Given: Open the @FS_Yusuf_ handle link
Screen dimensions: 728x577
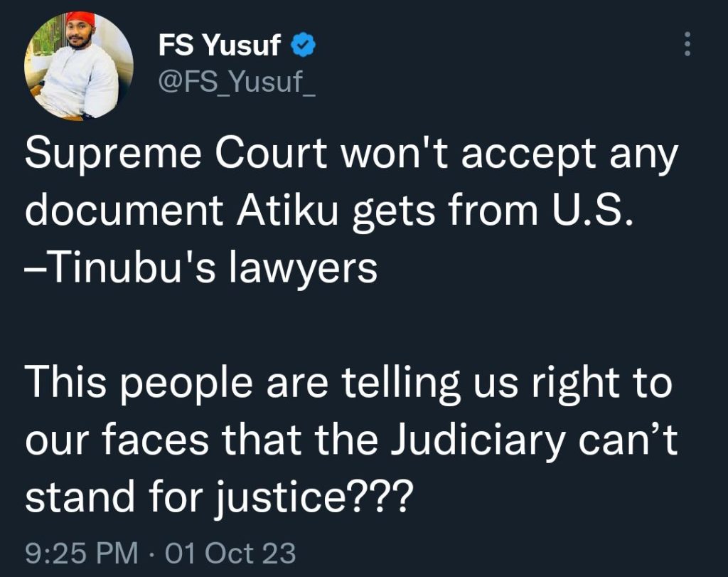Looking at the screenshot, I should [237, 83].
